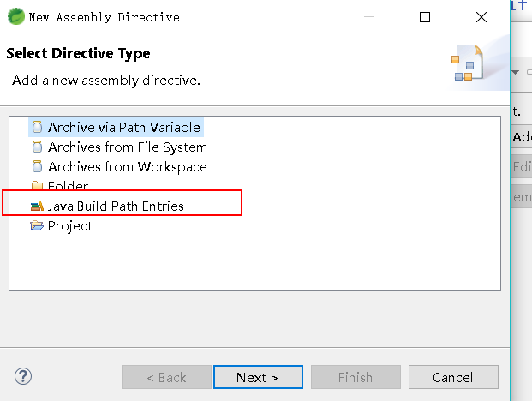Click the Java Build Path Entries library icon
This screenshot has width=532, height=401.
click(36, 206)
